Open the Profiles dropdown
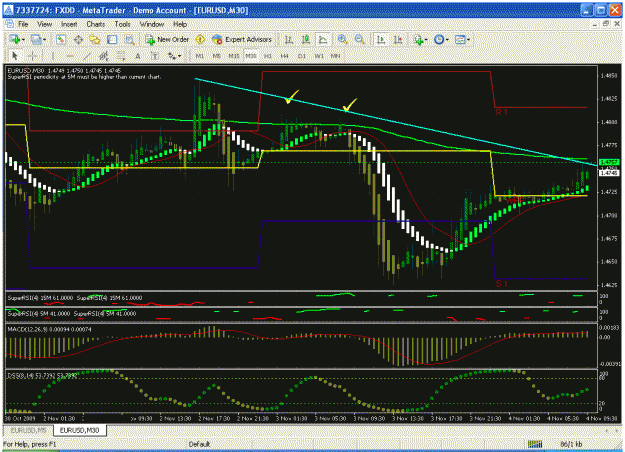 coord(38,39)
